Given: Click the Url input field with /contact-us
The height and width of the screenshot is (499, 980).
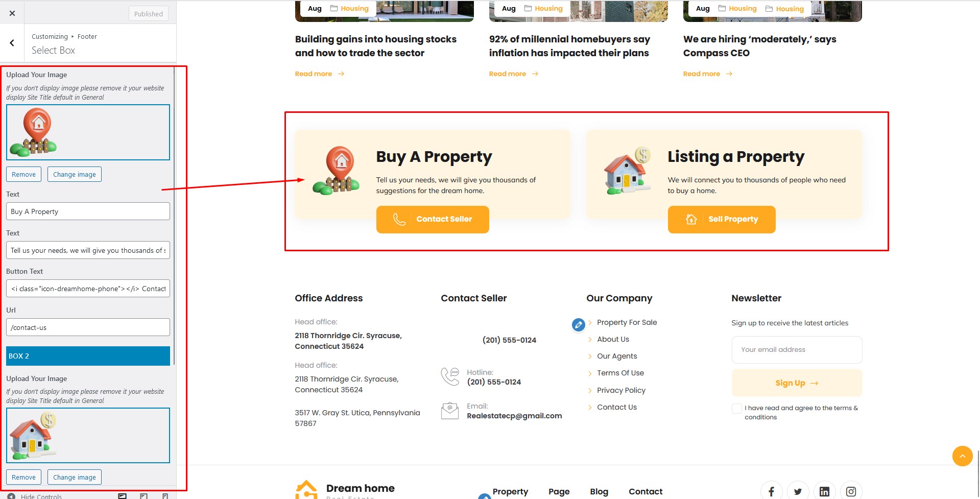Looking at the screenshot, I should (x=88, y=327).
